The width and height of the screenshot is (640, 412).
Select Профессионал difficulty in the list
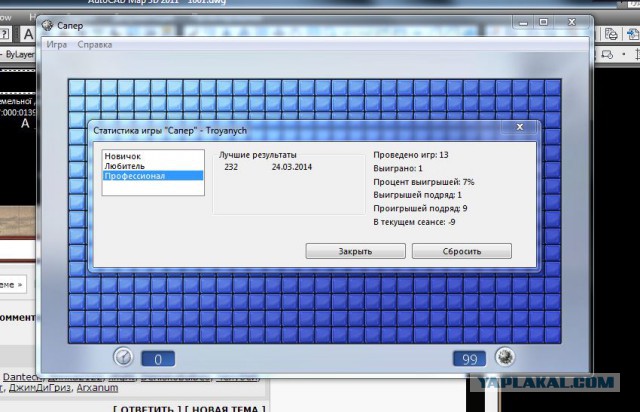[x=153, y=176]
